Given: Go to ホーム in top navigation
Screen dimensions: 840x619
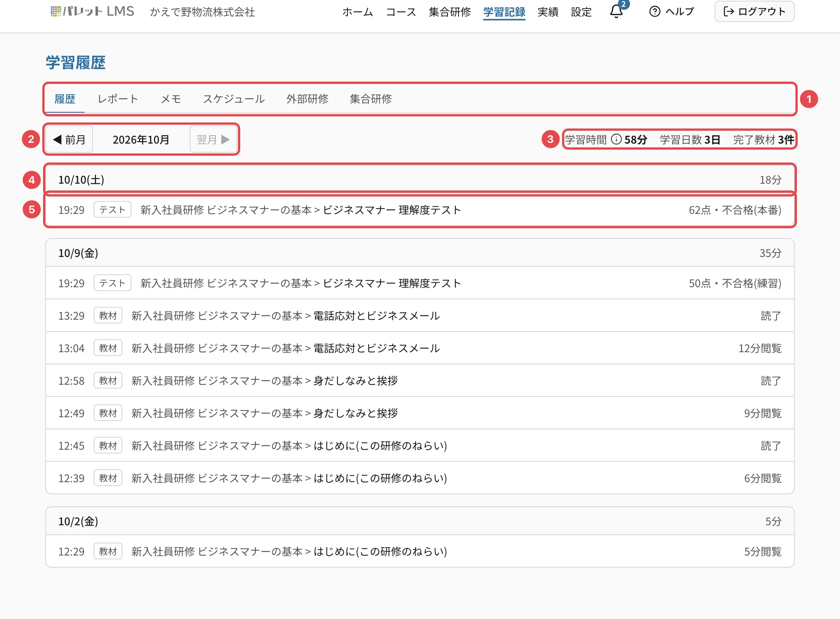Looking at the screenshot, I should pos(357,12).
